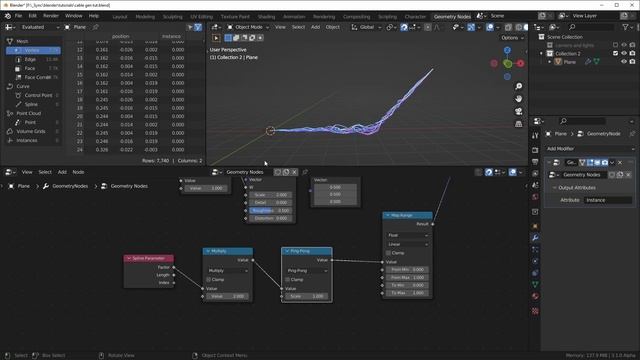Viewport: 640px width, 360px height.
Task: Click the Add Modifier dropdown button
Action: click(590, 149)
